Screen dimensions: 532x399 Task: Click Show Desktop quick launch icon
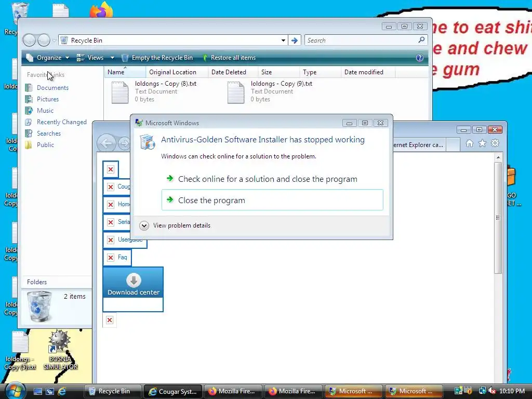(x=37, y=391)
